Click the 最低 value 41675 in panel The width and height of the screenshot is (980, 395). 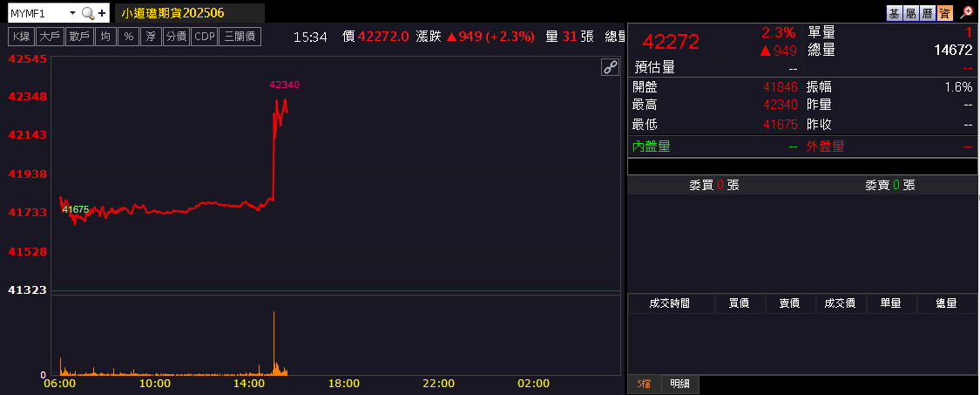(781, 124)
